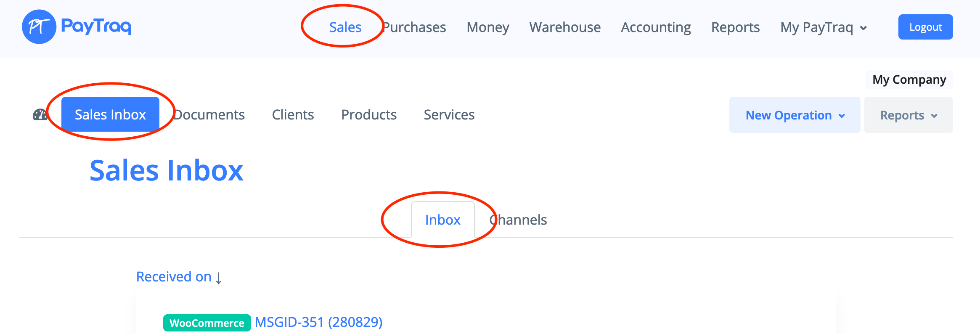Screen dimensions: 980x334
Task: Click the PayTraq logo icon
Action: (x=39, y=27)
